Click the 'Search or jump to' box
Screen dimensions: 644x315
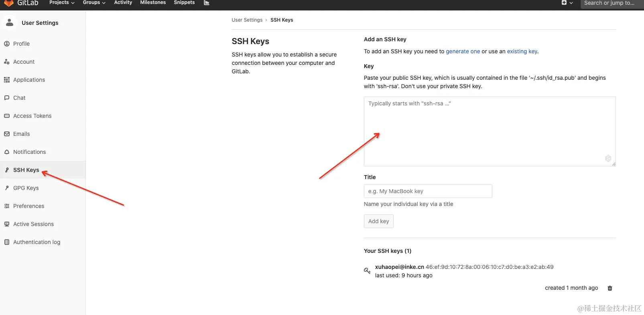609,3
